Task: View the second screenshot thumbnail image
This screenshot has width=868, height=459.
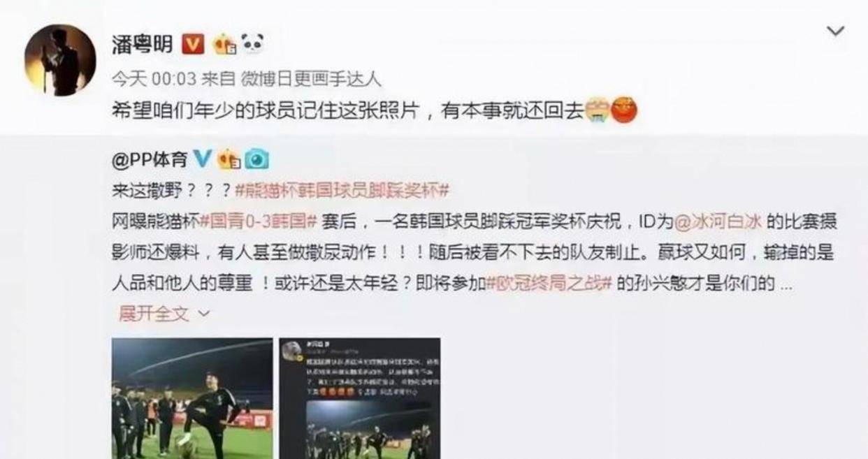Action: 360,398
